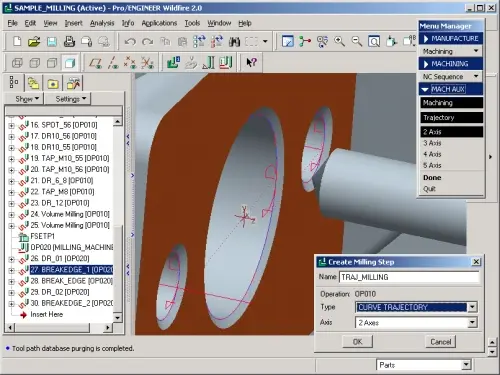500x375 pixels.
Task: Click the Name field TRAJ_MILLING
Action: tap(409, 277)
